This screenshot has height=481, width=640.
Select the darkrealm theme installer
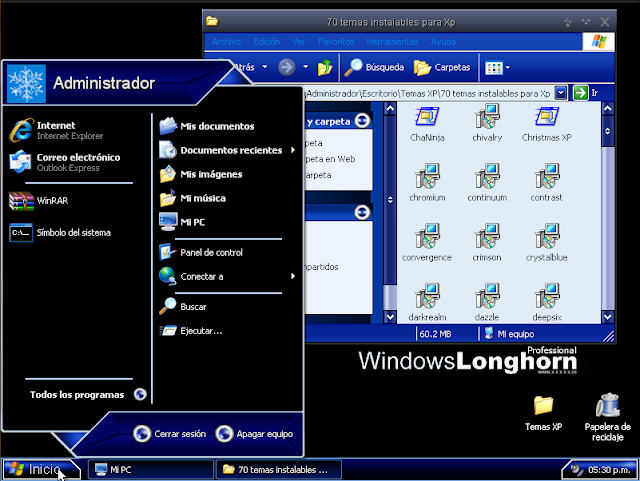tap(427, 302)
